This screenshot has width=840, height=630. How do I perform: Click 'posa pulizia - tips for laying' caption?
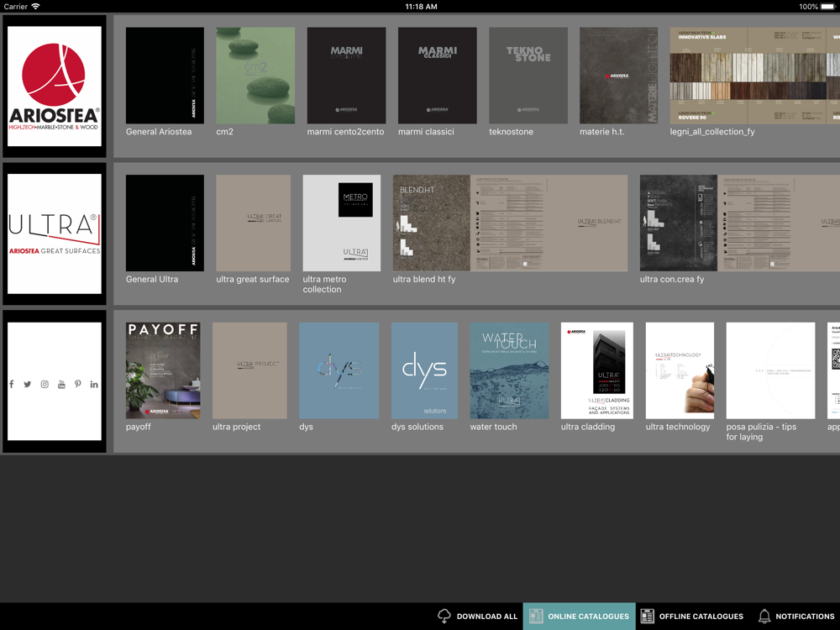(761, 432)
